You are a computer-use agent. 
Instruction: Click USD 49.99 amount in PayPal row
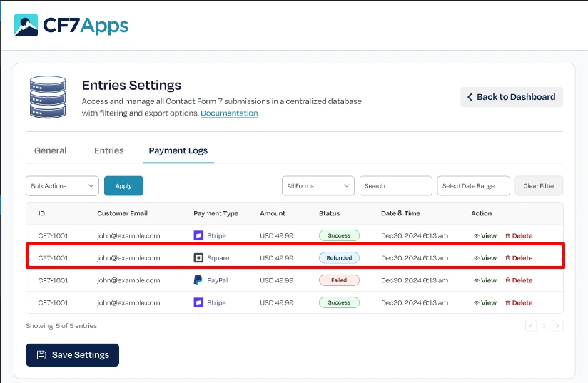(277, 280)
